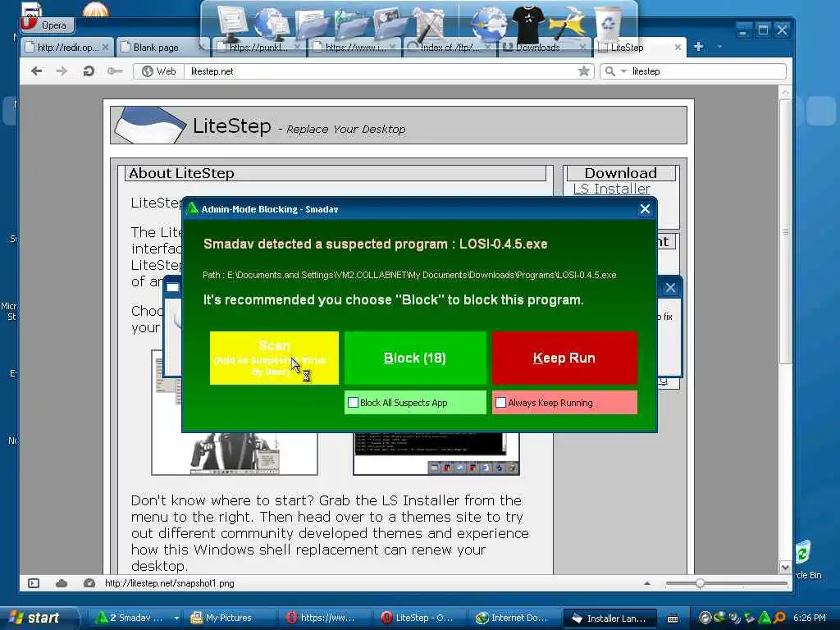The width and height of the screenshot is (840, 630).
Task: Click the dock hammer and wrench icon
Action: (567, 24)
